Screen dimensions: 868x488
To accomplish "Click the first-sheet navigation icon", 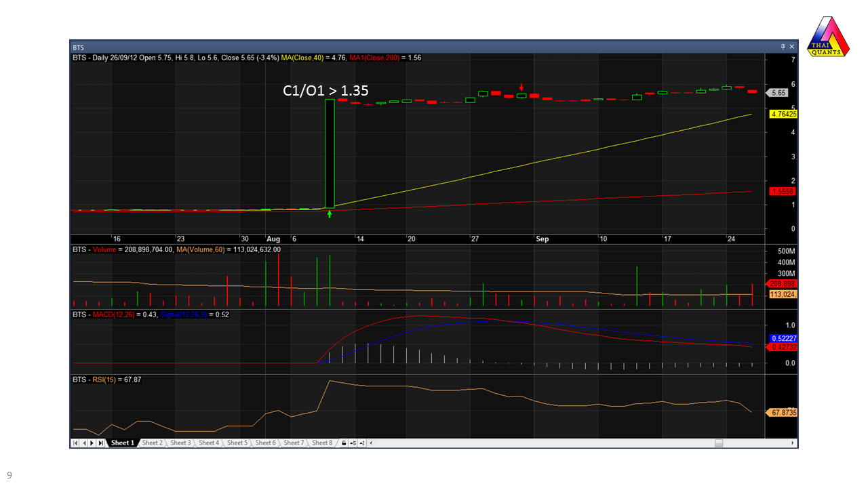I will 75,443.
